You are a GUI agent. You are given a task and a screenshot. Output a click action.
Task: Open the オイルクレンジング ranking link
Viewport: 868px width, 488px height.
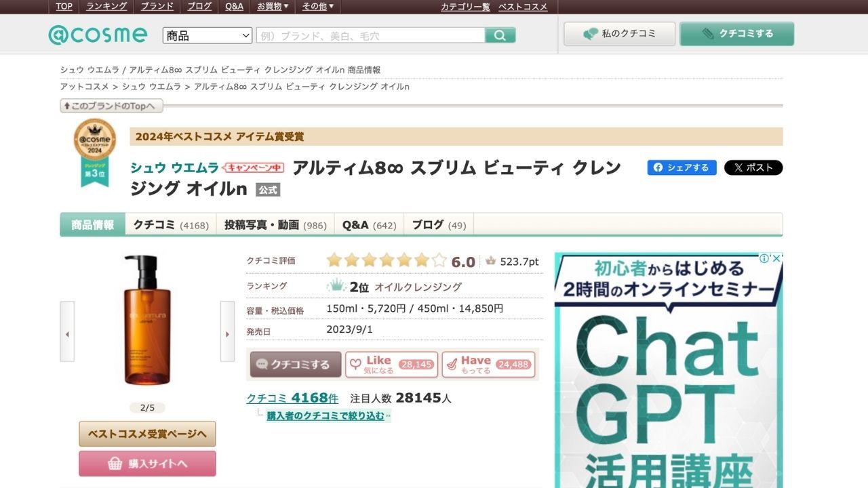[x=418, y=287]
